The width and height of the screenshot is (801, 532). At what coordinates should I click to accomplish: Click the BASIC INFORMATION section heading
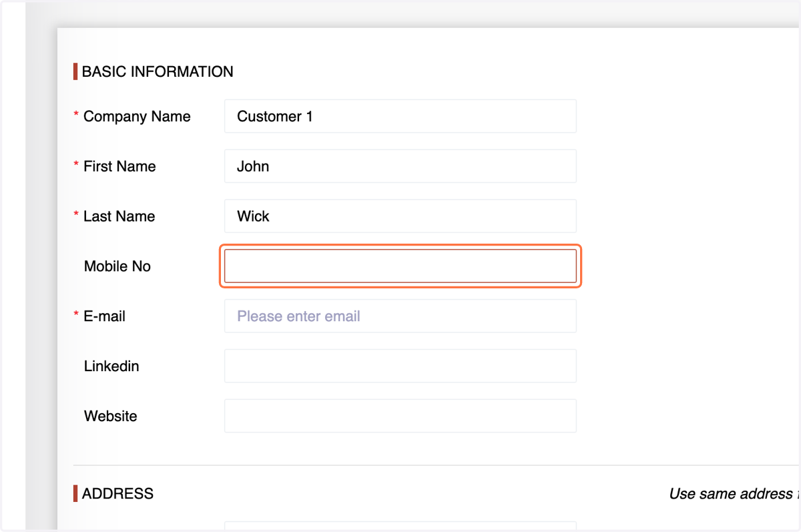click(x=158, y=71)
